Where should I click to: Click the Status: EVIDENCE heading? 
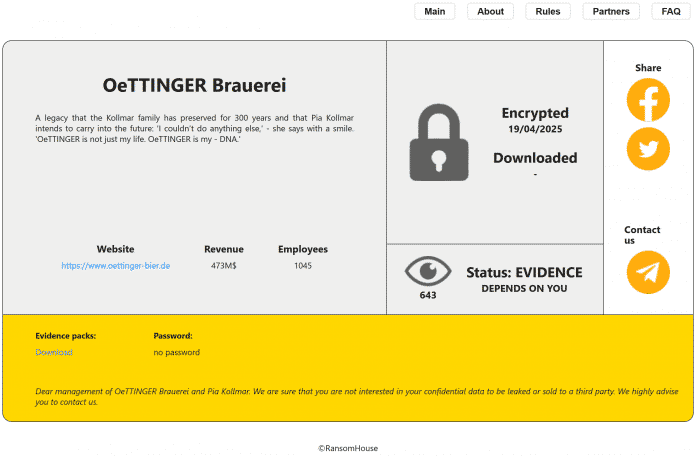(524, 272)
